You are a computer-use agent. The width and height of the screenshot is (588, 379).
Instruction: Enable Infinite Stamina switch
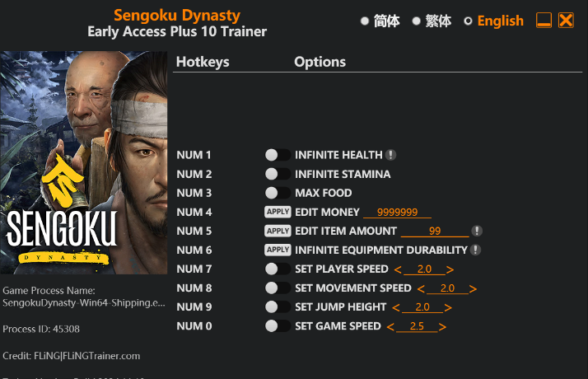tap(278, 174)
